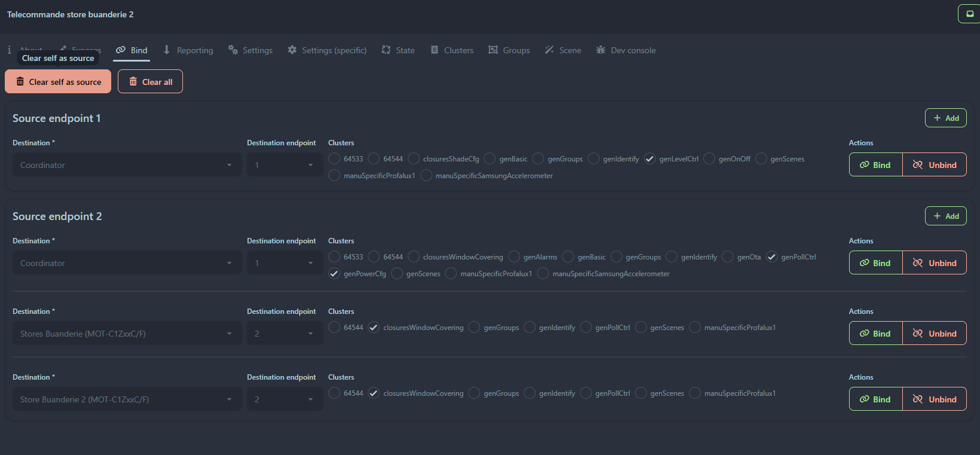Expand the Stores Buanderie destination dropdown

tap(127, 334)
